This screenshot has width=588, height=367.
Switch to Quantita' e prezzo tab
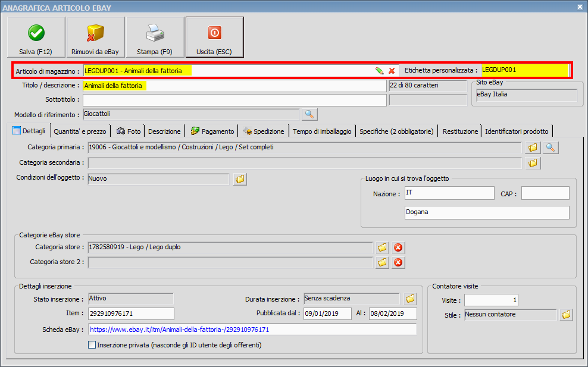(80, 131)
